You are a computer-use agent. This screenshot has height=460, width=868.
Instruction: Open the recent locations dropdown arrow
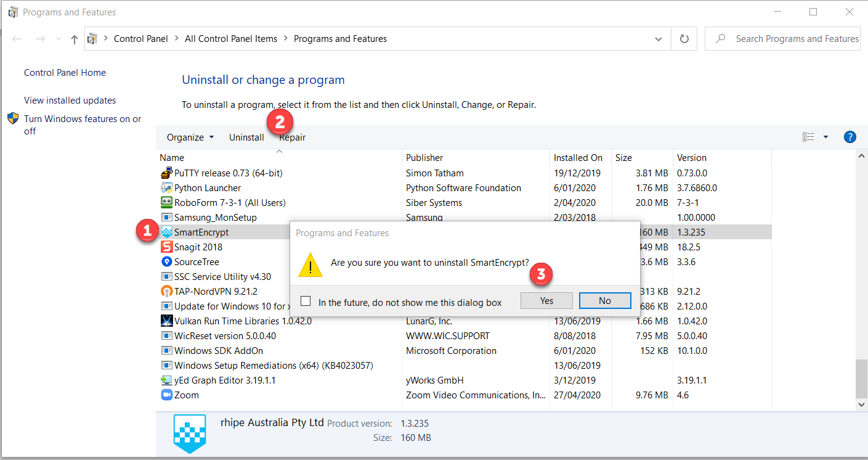tap(59, 39)
